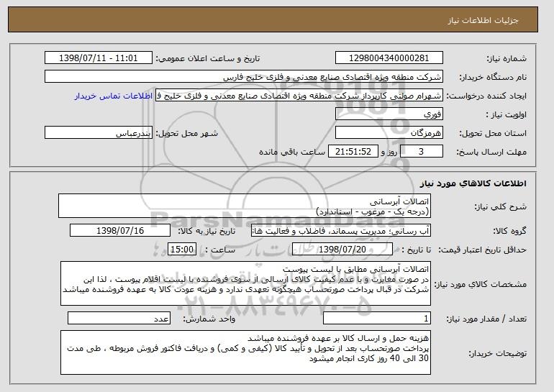This screenshot has height=392, width=554.
Task: Click the label ساعت next to 15:00
Action: click(x=220, y=250)
